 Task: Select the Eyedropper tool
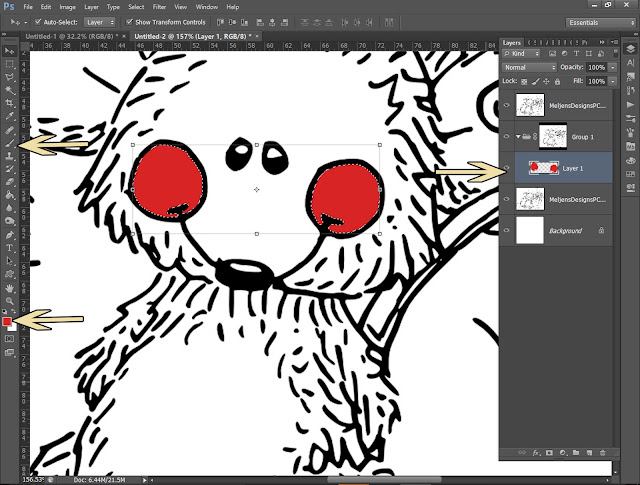tap(9, 116)
